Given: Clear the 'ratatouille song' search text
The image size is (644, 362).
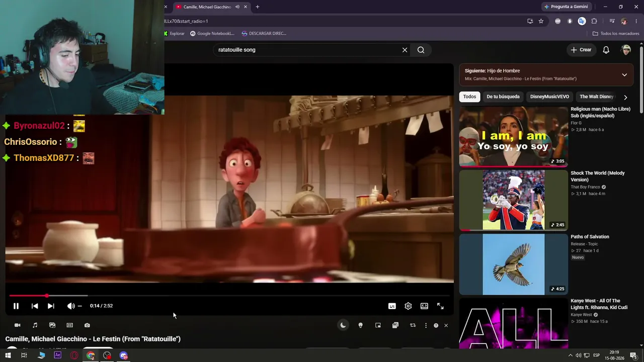Looking at the screenshot, I should [x=405, y=50].
